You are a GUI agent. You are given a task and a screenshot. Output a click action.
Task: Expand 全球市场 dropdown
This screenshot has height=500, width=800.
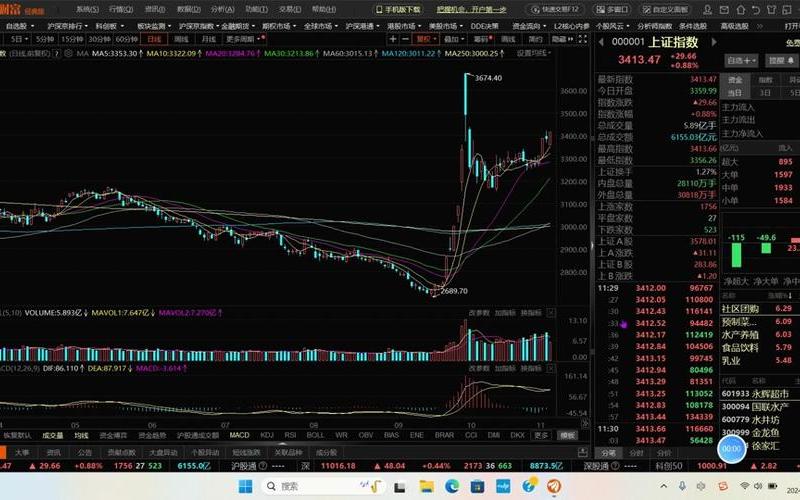tap(321, 26)
